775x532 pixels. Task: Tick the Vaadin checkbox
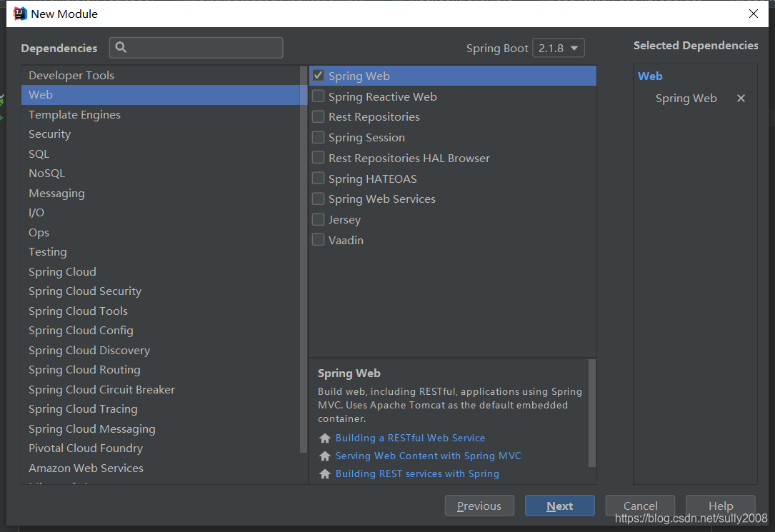click(x=319, y=240)
